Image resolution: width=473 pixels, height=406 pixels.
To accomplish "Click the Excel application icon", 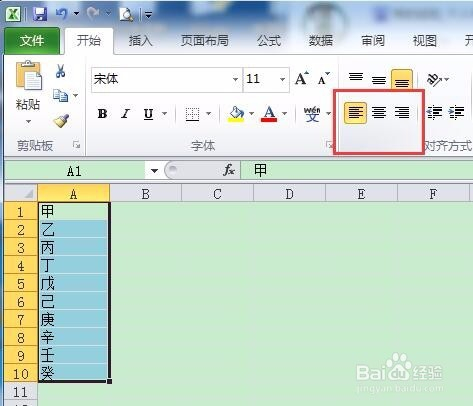I will click(13, 14).
